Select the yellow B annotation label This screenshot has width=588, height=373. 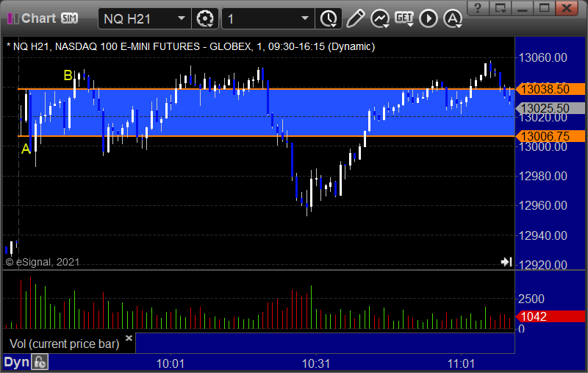pos(68,76)
